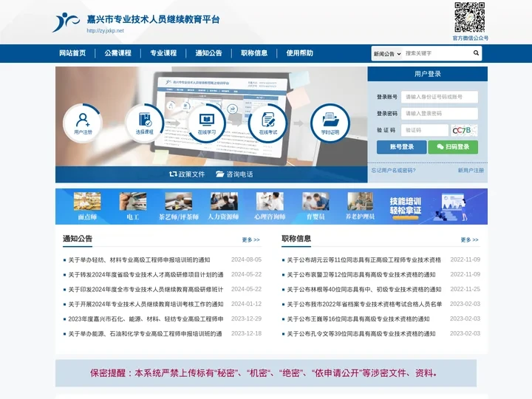Open 关于公布我市2022年省档案专业技术资格考试 notice
The image size is (532, 399).
click(x=364, y=304)
